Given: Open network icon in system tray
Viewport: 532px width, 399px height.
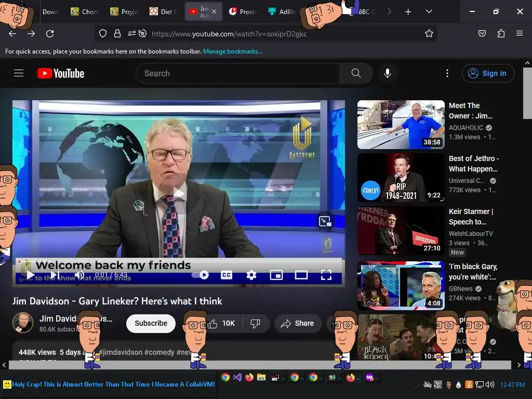Looking at the screenshot, I should pyautogui.click(x=480, y=384).
